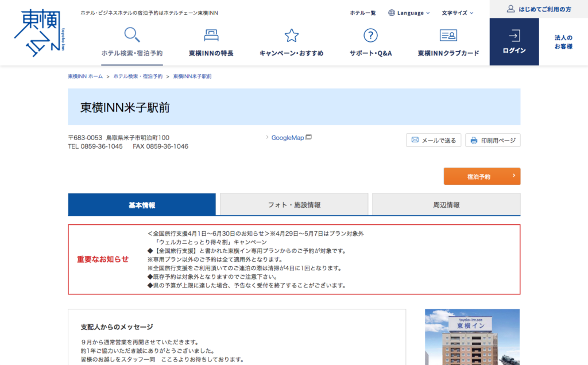Click the 東横INN ホーム breadcrumb

pos(85,76)
